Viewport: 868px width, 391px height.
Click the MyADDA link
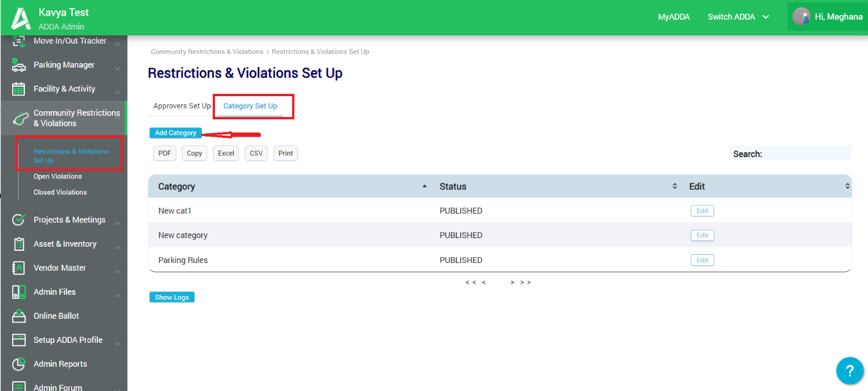point(674,17)
